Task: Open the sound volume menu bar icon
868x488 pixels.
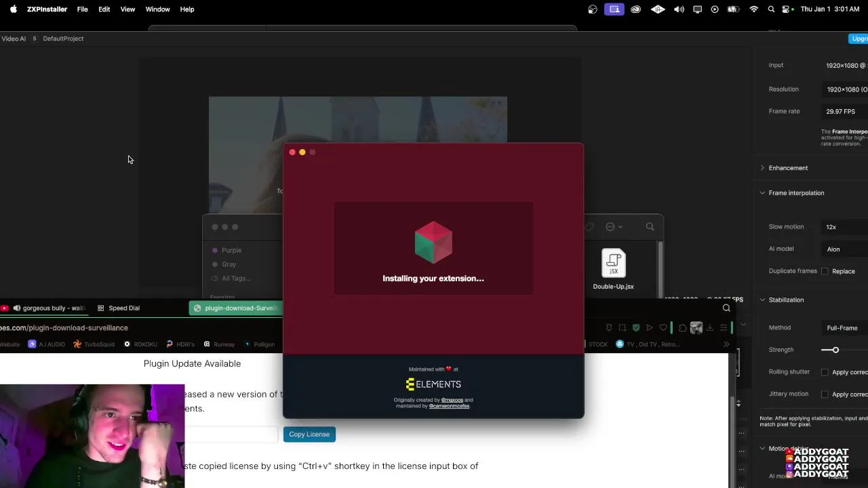Action: [679, 9]
